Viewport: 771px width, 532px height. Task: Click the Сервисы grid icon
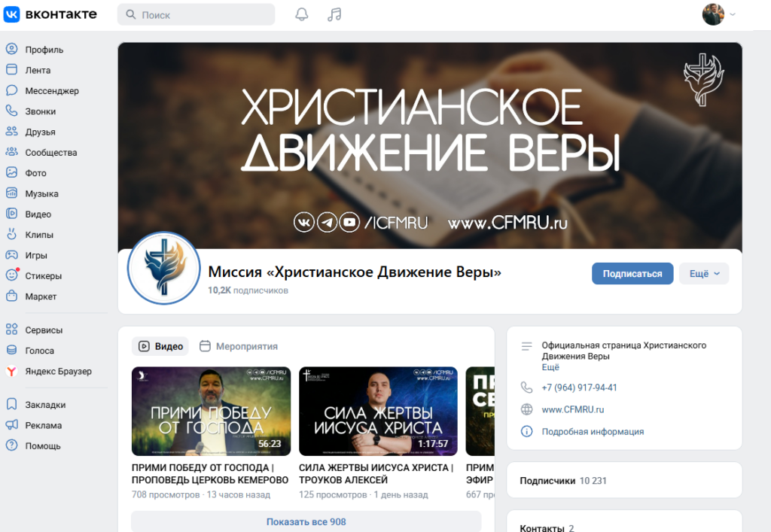12,330
